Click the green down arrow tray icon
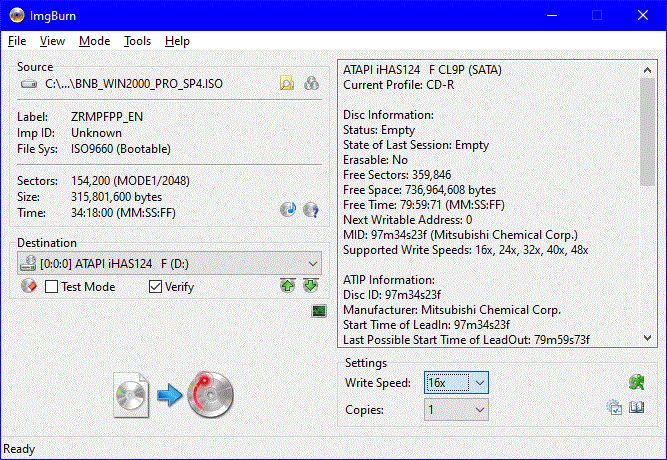Viewport: 667px width, 460px height. click(311, 285)
